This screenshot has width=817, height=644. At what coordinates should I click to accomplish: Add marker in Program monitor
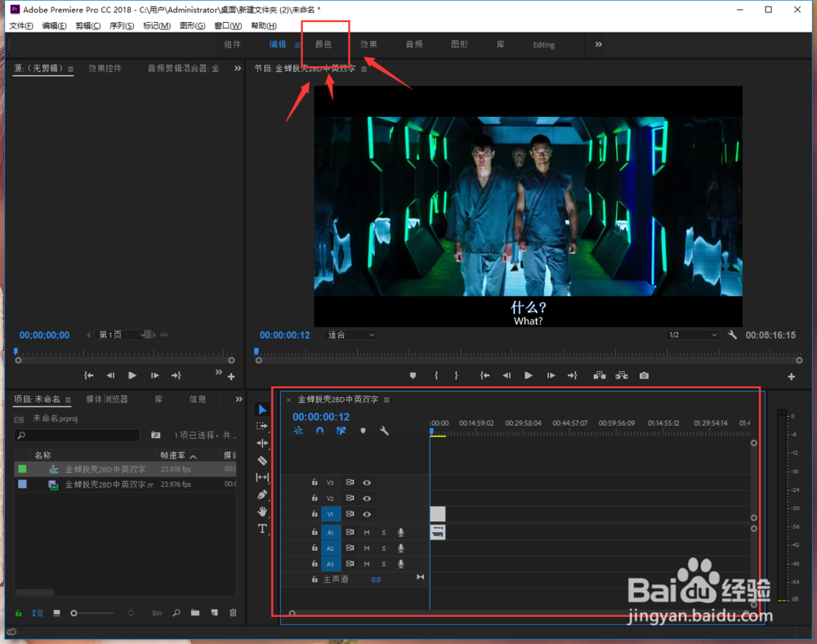coord(413,376)
